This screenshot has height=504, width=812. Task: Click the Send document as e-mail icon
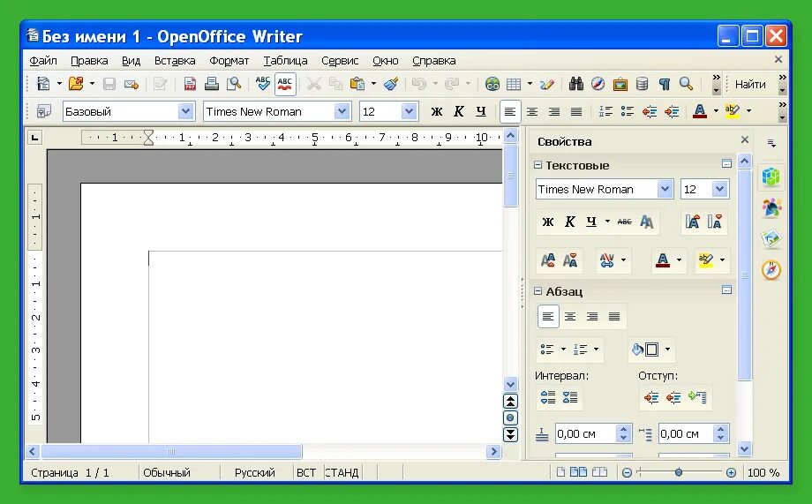(x=131, y=84)
